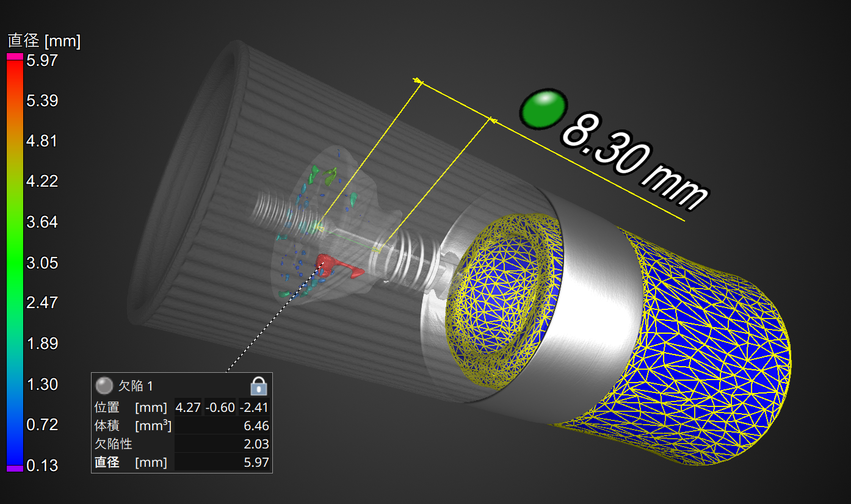This screenshot has width=851, height=504.
Task: Select the 位置 row label in annotation
Action: pyautogui.click(x=107, y=408)
